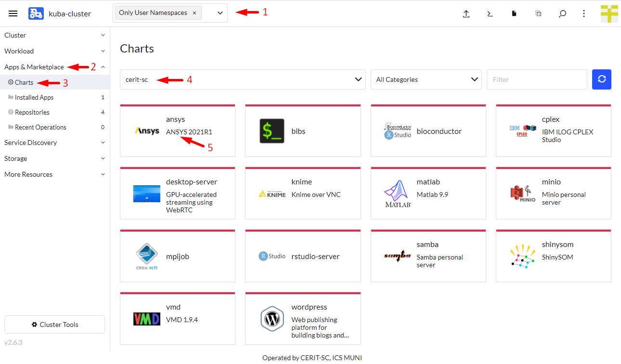Open the three-dot more options menu
The width and height of the screenshot is (621, 364).
pyautogui.click(x=584, y=13)
